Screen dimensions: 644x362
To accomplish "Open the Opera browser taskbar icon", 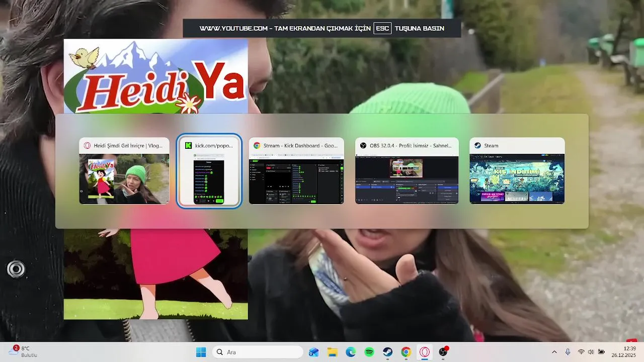I will pyautogui.click(x=425, y=352).
